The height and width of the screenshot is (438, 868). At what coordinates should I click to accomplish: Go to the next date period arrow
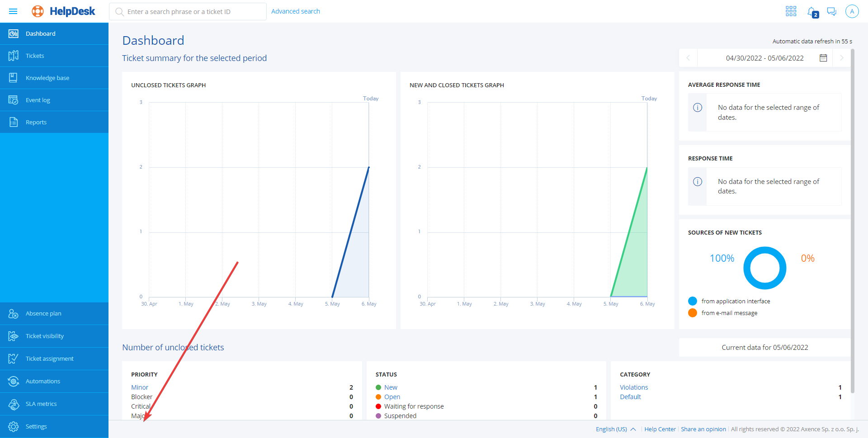click(841, 58)
